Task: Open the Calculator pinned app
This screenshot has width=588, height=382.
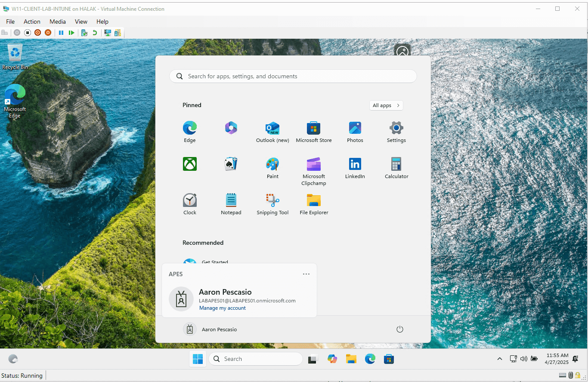Action: 396,168
